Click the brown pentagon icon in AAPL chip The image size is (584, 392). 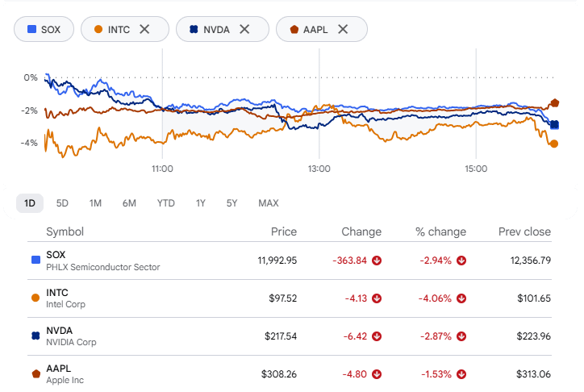click(x=294, y=29)
